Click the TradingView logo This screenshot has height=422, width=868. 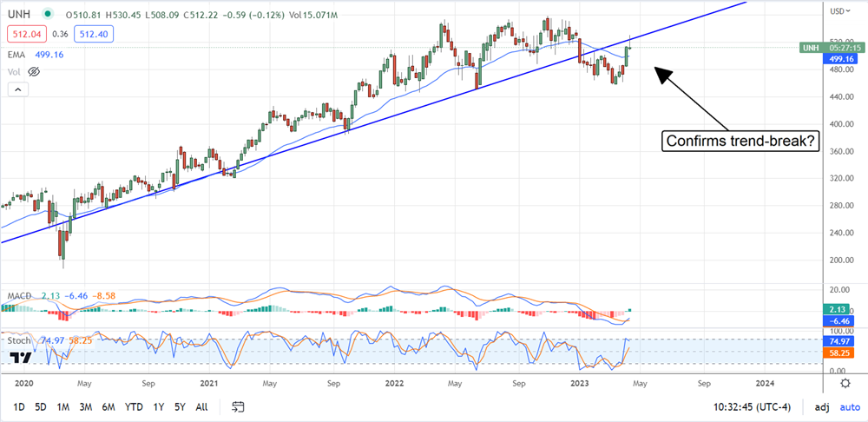tap(21, 358)
